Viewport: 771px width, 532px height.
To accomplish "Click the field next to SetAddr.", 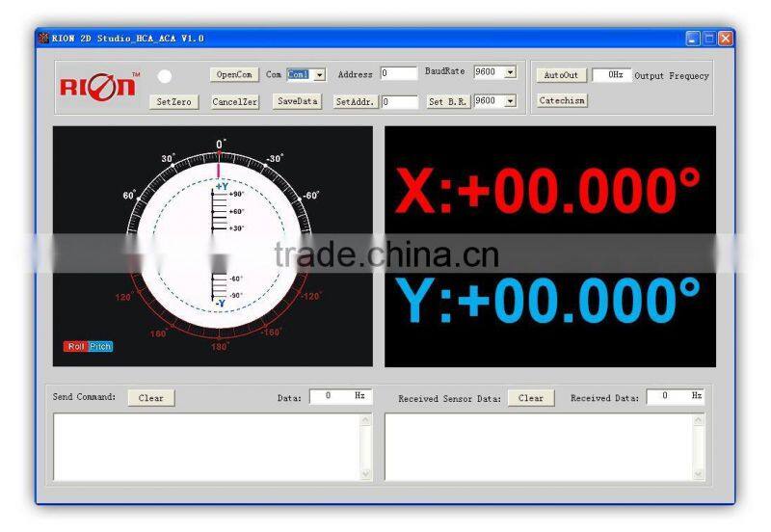I will 400,102.
